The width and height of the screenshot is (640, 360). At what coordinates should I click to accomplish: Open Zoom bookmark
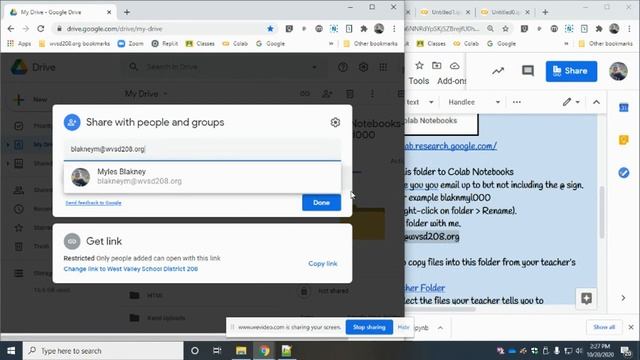click(x=131, y=44)
